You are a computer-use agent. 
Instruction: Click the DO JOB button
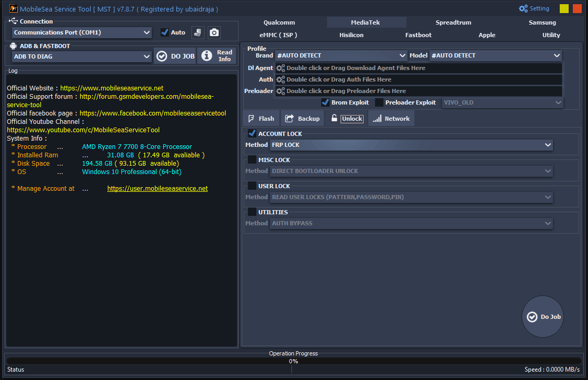(x=175, y=56)
